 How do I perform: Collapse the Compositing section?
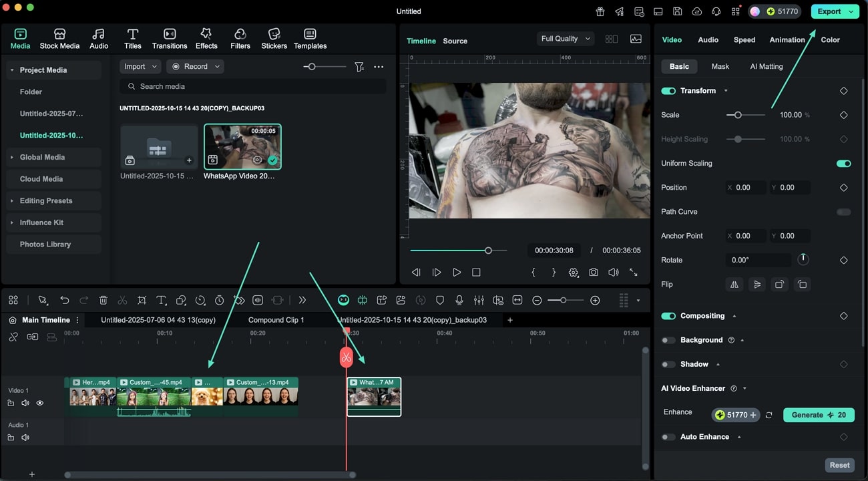tap(734, 315)
